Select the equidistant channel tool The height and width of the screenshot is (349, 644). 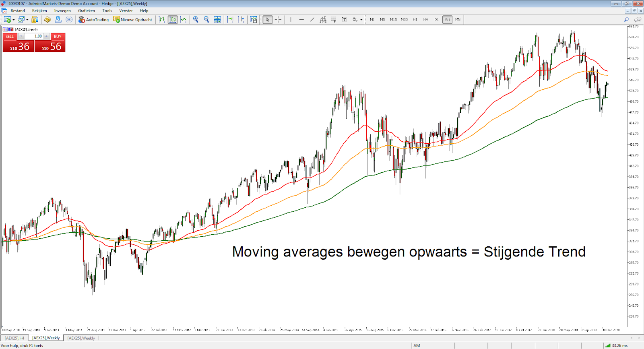(323, 19)
